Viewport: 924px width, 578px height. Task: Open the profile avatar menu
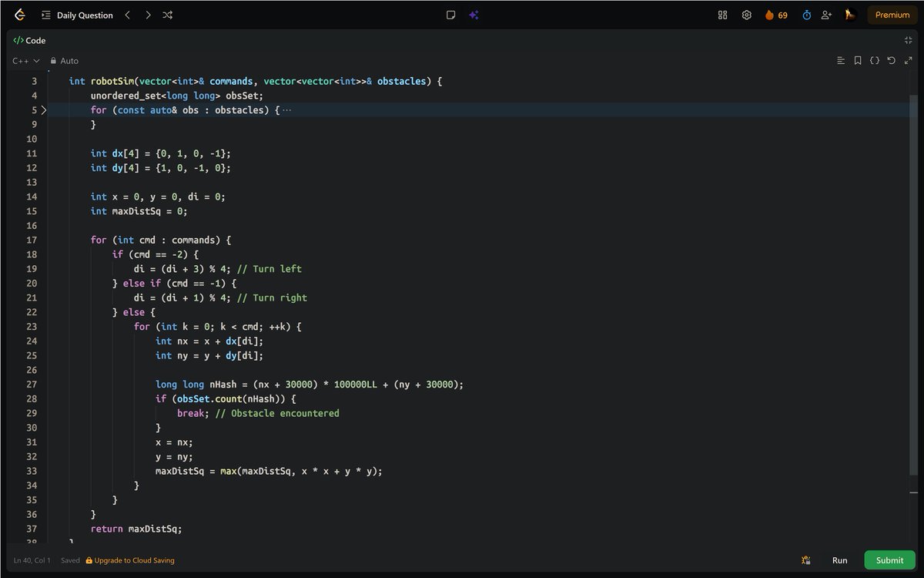click(850, 15)
